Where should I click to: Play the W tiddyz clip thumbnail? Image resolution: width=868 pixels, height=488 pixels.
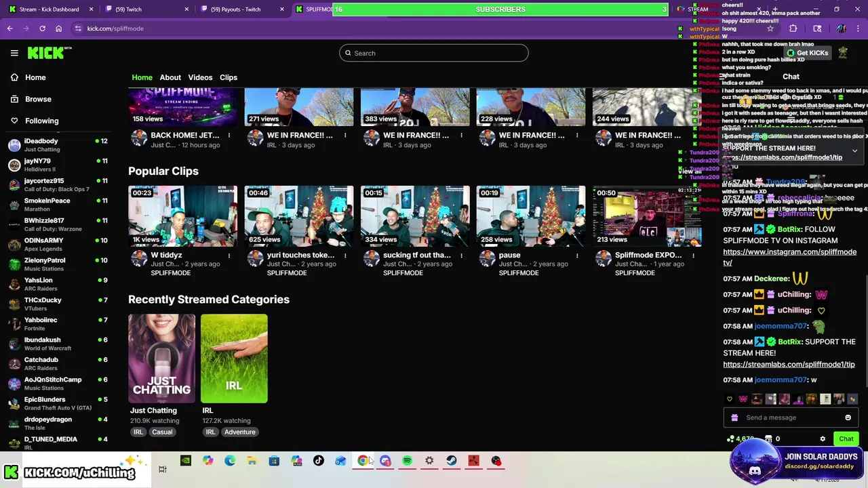183,216
